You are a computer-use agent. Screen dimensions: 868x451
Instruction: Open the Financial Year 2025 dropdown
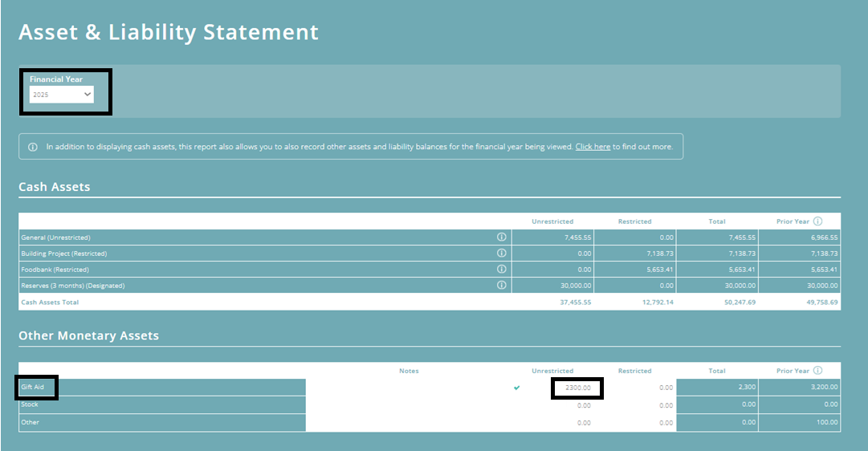[x=62, y=95]
